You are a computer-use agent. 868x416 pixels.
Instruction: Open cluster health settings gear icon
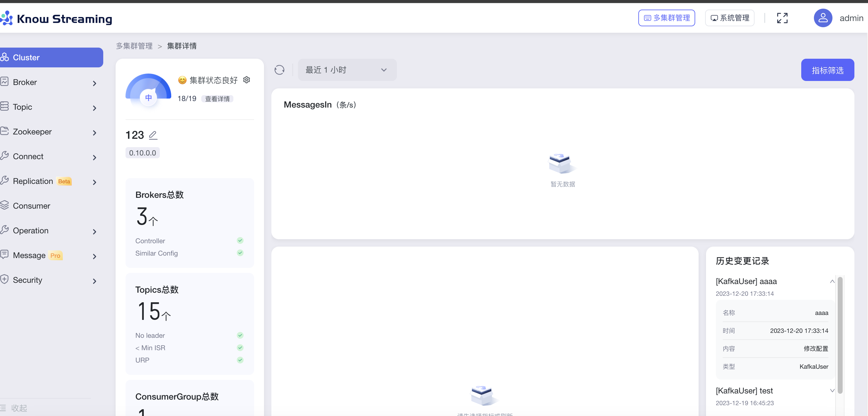247,80
